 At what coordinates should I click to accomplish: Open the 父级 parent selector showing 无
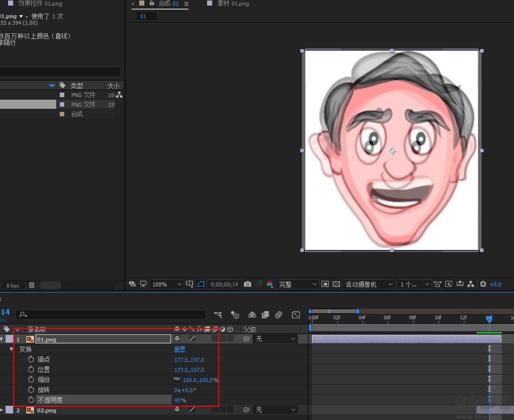coord(275,339)
